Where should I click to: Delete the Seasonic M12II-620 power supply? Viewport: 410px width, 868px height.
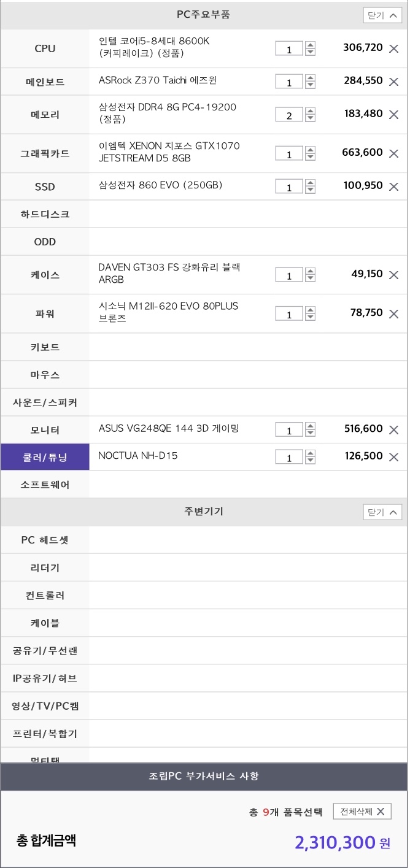point(394,313)
